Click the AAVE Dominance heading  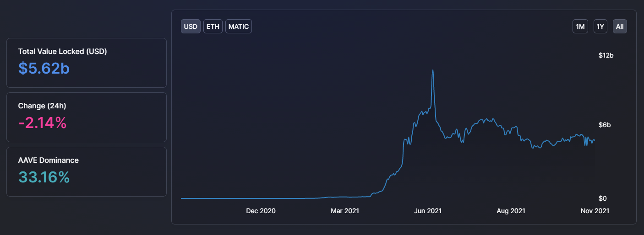point(48,160)
